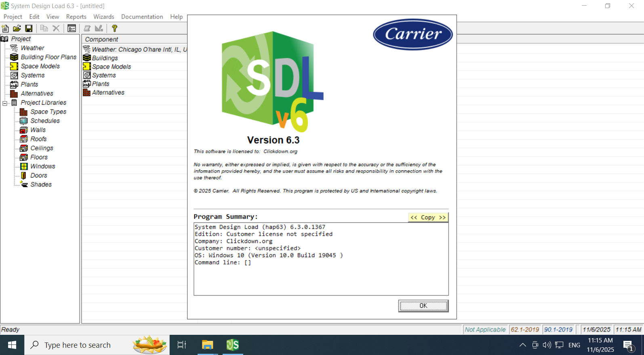Click the "90.1-2019" status bar entry

pos(558,330)
